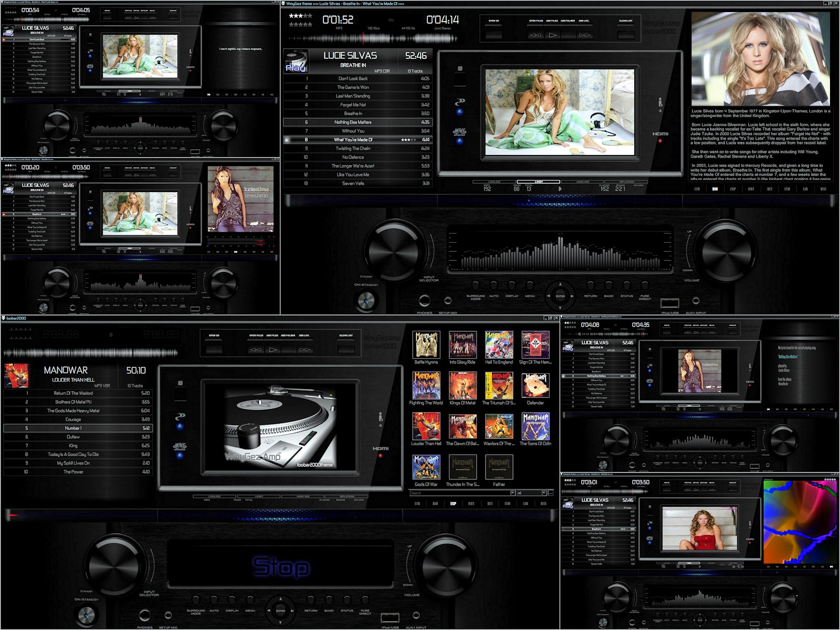Select track 'Number 1' in Manowar playlist
Viewport: 840px width, 630px height.
[x=78, y=428]
